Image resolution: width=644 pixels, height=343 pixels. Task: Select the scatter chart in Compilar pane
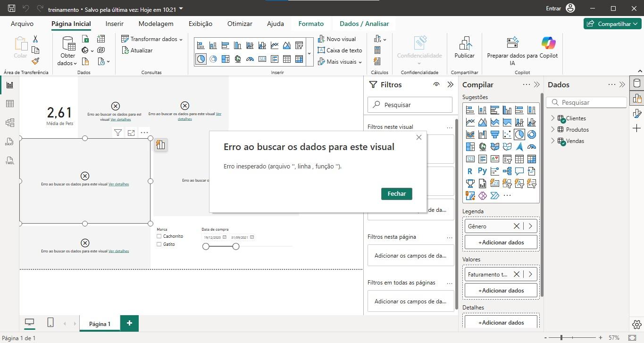point(507,134)
